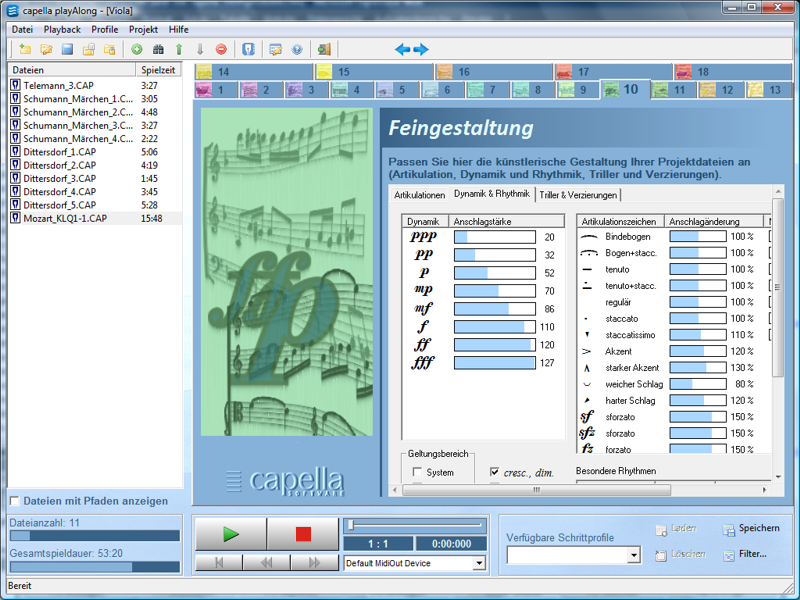Viewport: 800px width, 600px height.
Task: Click the new project folder toolbar icon
Action: [x=24, y=49]
